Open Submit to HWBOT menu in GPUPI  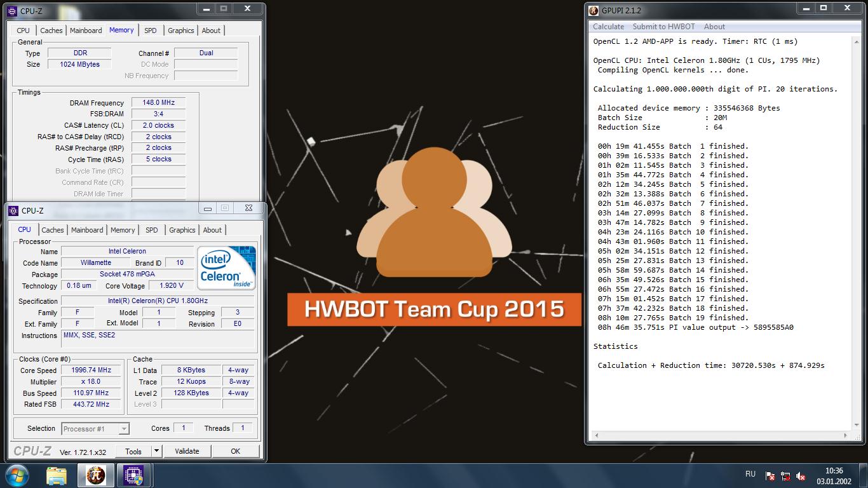(664, 27)
